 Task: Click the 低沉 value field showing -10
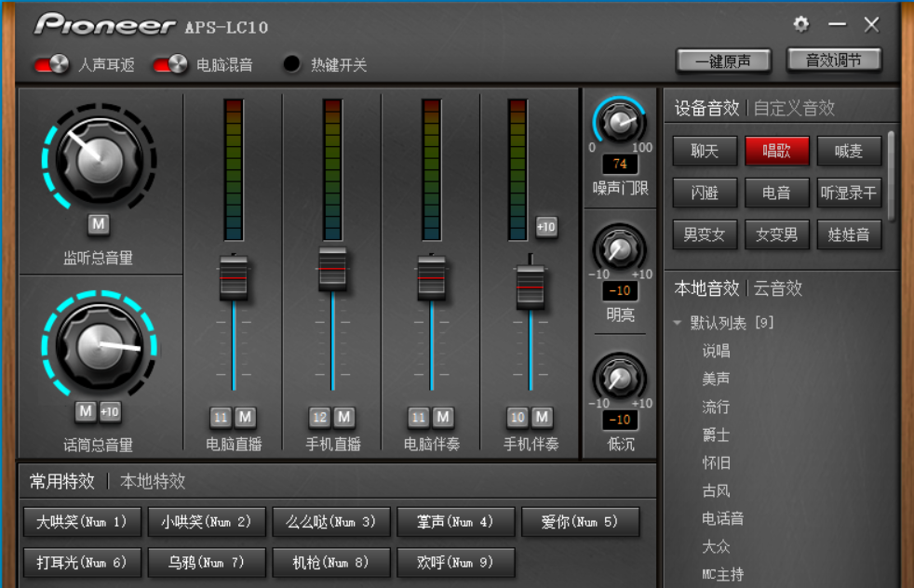[620, 420]
